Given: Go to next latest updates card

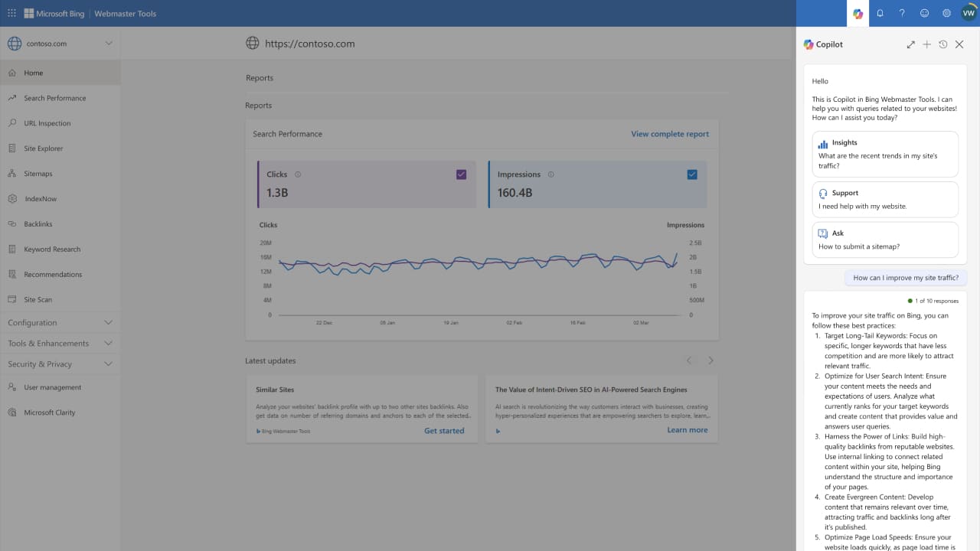Looking at the screenshot, I should [x=710, y=360].
